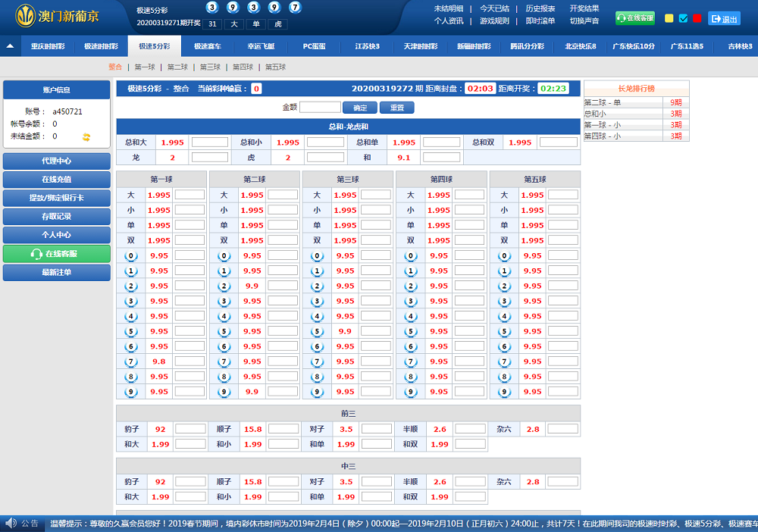Open 在线客服 in the top header
The height and width of the screenshot is (532, 758).
[x=635, y=18]
